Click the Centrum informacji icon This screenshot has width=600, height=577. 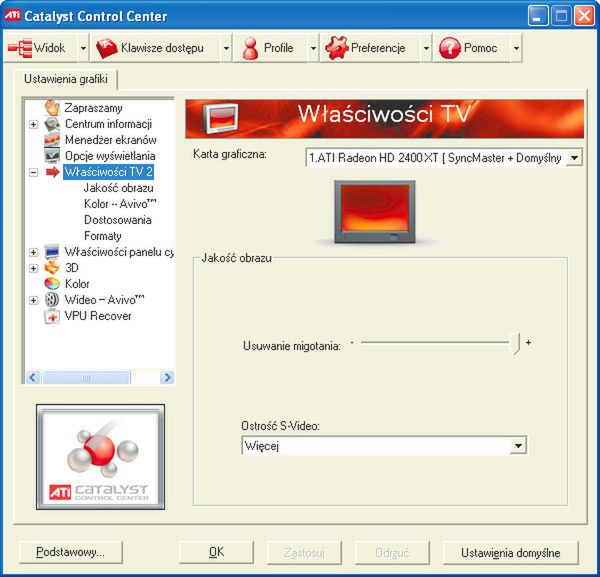(52, 124)
